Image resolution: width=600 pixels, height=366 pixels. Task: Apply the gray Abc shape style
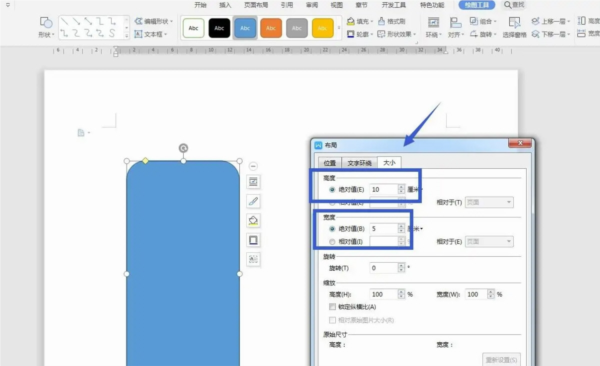tap(297, 28)
